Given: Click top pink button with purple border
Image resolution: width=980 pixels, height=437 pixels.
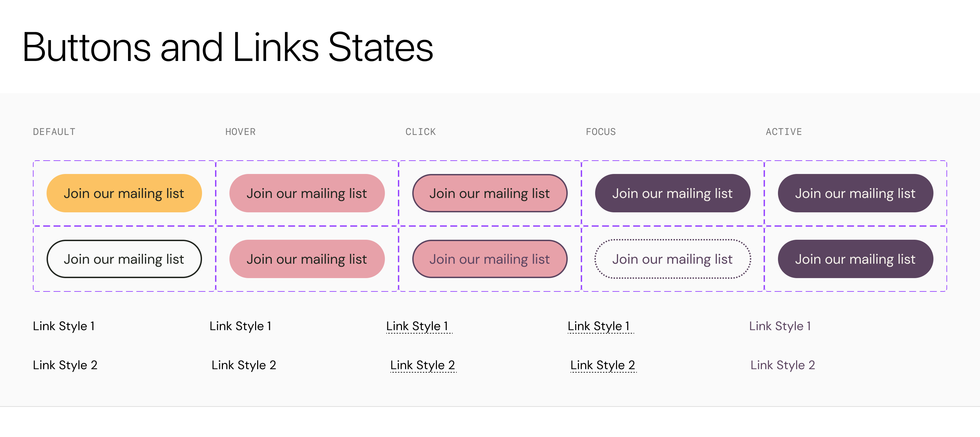Looking at the screenshot, I should point(490,193).
